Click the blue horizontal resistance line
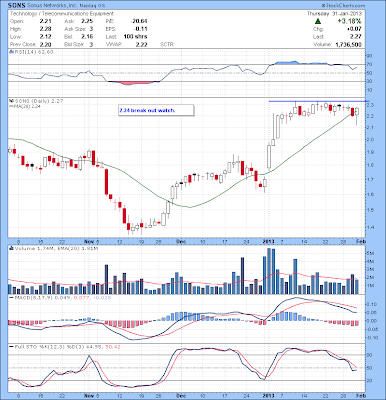The height and width of the screenshot is (400, 386). click(x=319, y=101)
